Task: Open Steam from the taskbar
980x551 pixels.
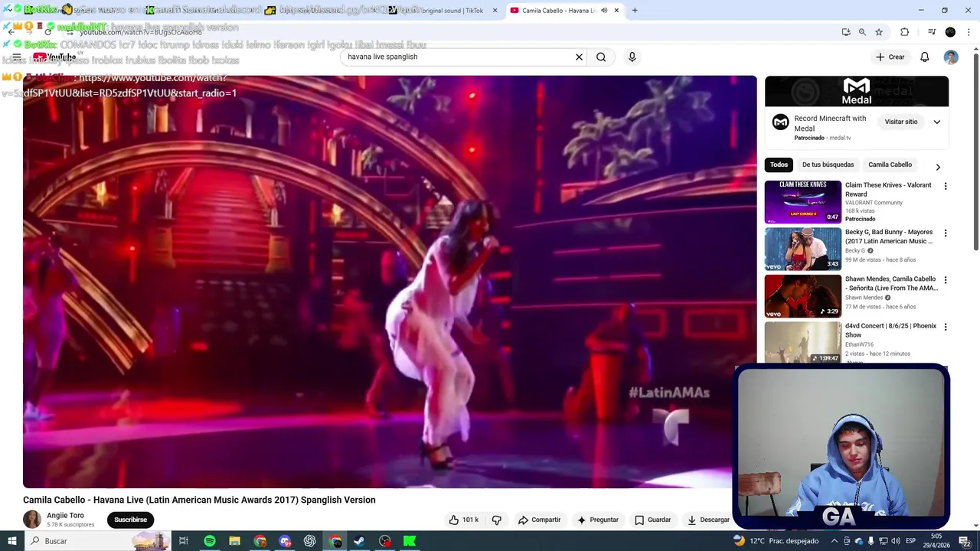Action: pyautogui.click(x=358, y=541)
